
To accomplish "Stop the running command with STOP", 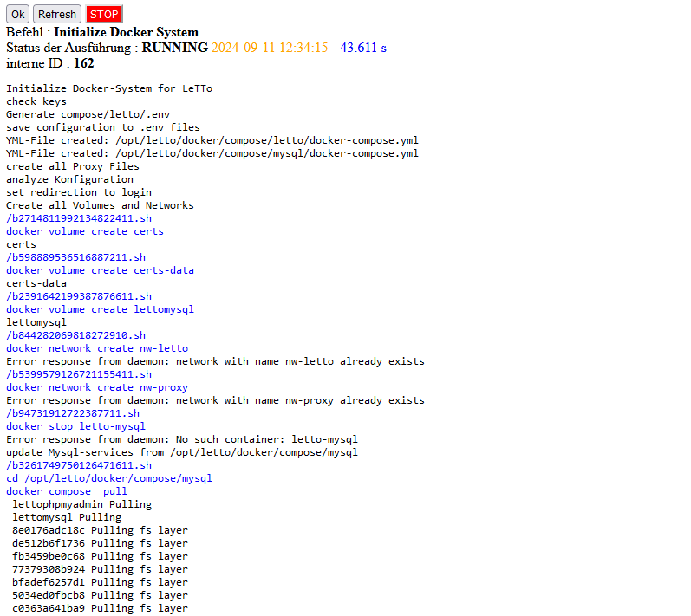I will click(104, 14).
